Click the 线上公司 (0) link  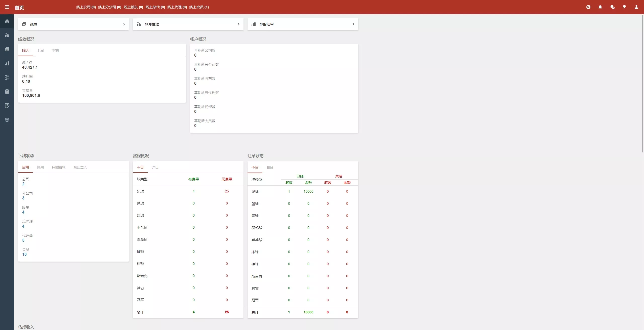tap(86, 7)
